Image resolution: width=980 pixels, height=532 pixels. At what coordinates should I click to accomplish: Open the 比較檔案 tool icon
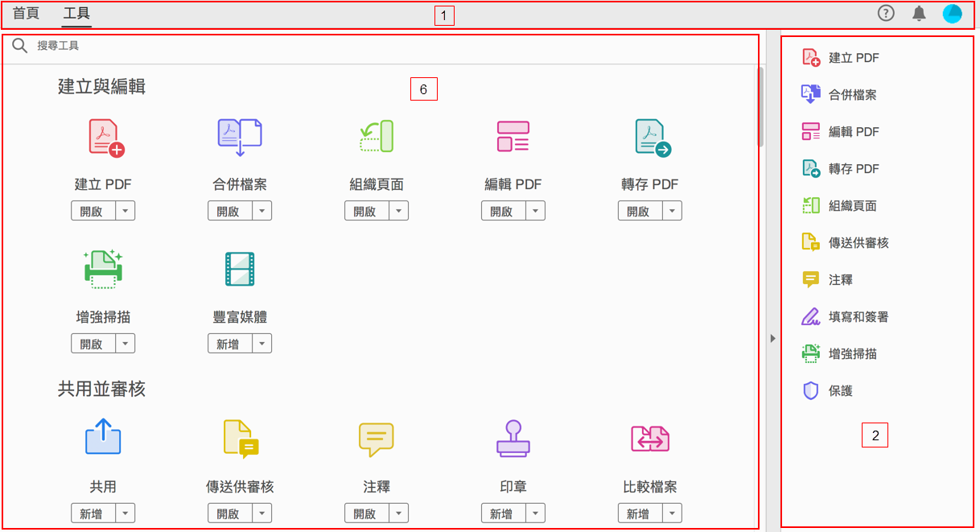(x=649, y=439)
